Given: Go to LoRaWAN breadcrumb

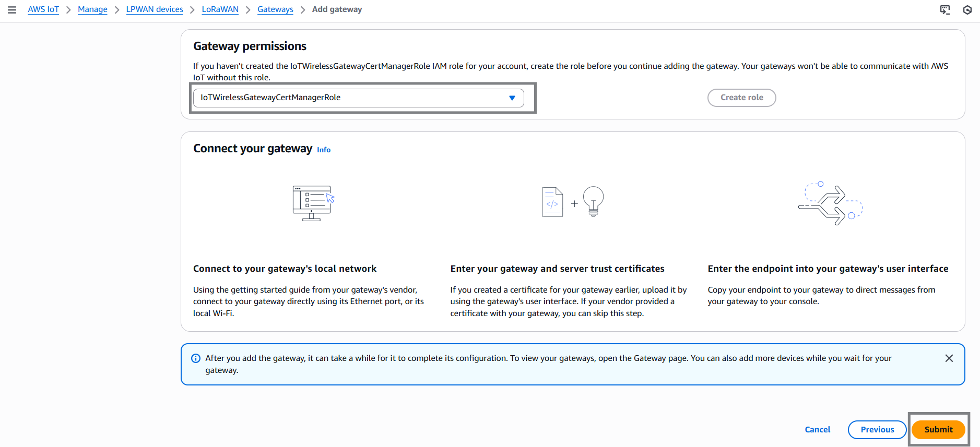Looking at the screenshot, I should coord(220,9).
